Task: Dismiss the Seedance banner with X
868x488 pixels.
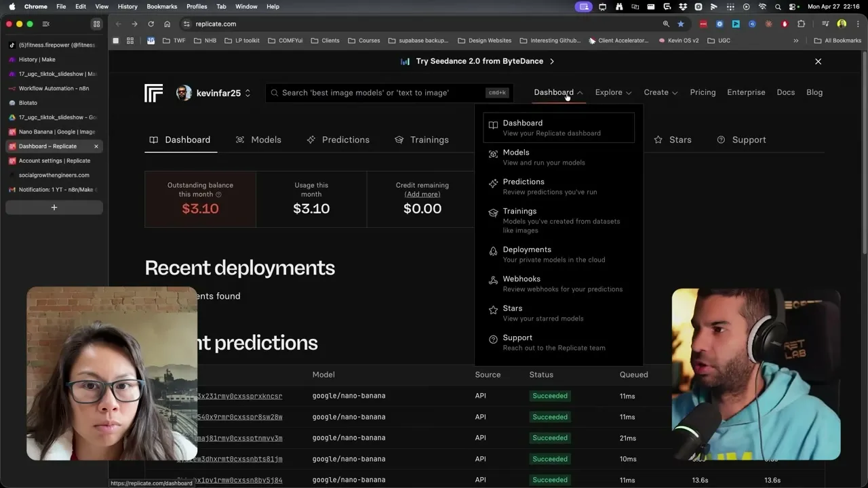Action: point(818,62)
